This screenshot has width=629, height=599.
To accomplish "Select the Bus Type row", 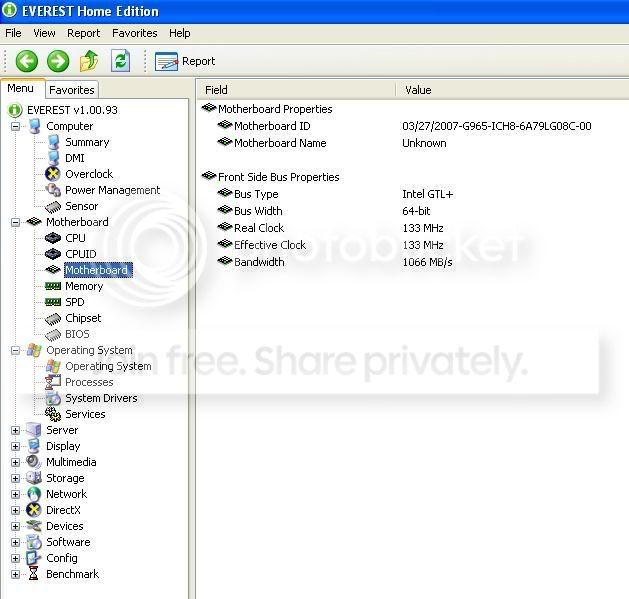I will (x=335, y=194).
